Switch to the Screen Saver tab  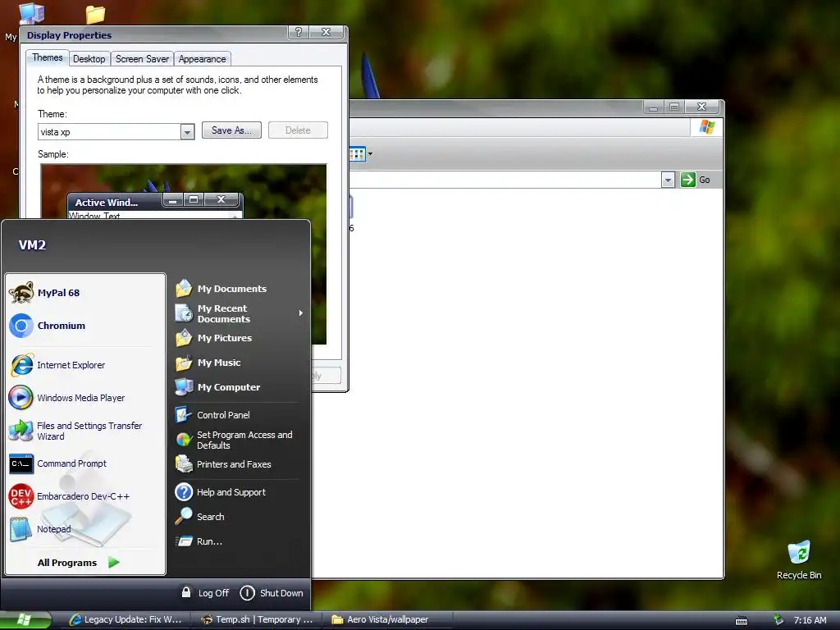[142, 59]
